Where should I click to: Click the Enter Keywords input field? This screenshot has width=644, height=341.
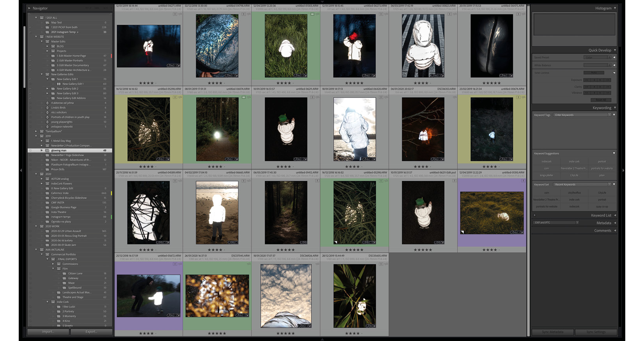coord(580,115)
